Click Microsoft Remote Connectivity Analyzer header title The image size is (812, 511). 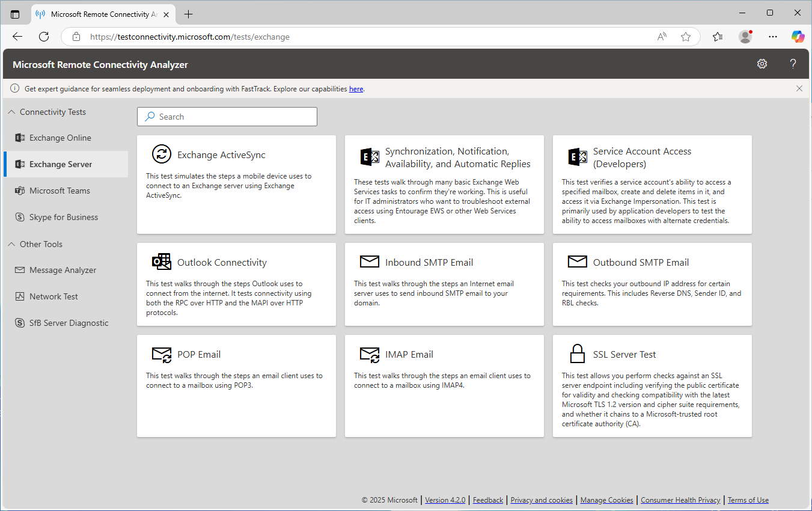pyautogui.click(x=100, y=64)
